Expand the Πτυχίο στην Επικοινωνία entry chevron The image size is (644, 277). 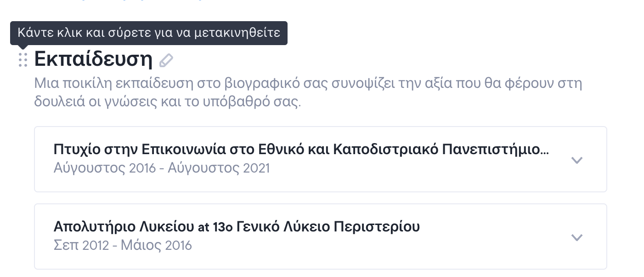pyautogui.click(x=576, y=160)
